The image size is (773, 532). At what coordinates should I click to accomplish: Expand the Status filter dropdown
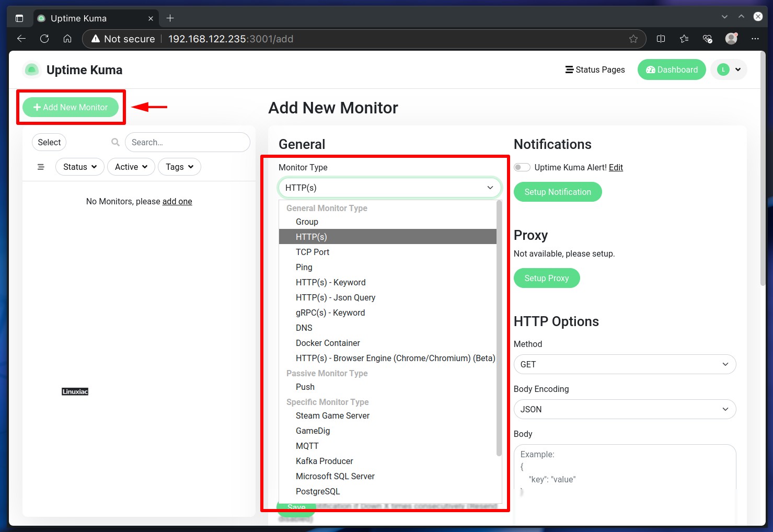(80, 167)
